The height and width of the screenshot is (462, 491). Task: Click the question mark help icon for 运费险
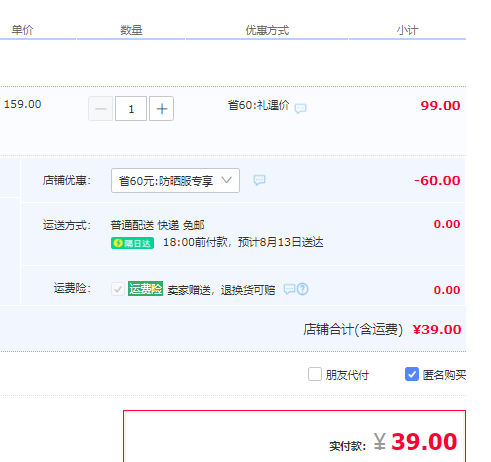pos(303,289)
